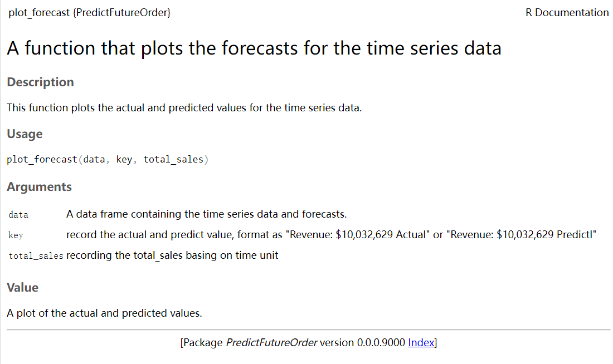Click the R Documentation label
The height and width of the screenshot is (364, 613).
(567, 12)
